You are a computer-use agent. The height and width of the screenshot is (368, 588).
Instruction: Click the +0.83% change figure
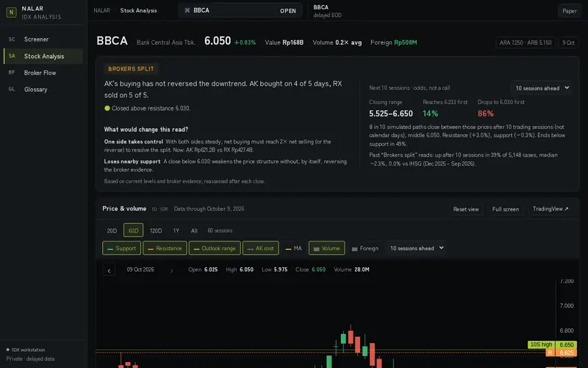(x=245, y=43)
